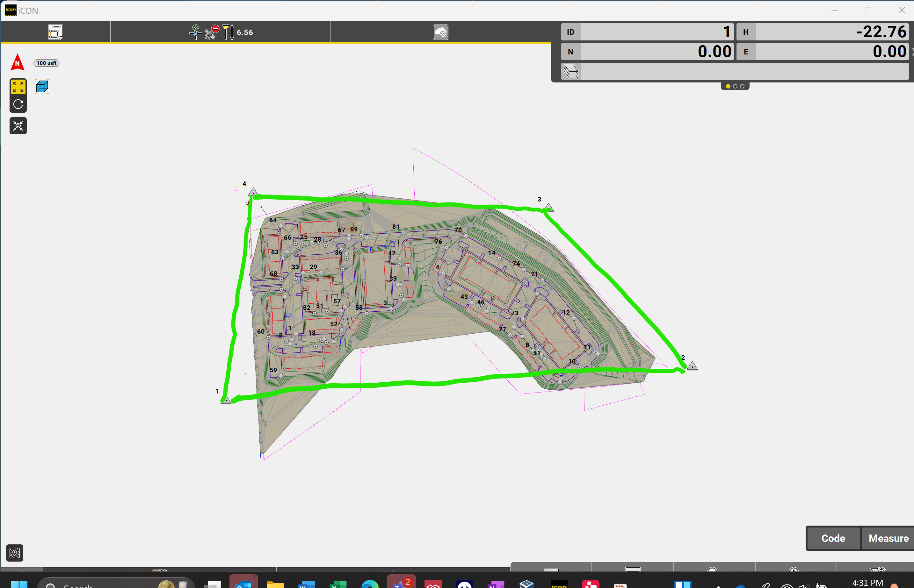Open the map layers icon at bottom left

coord(15,552)
